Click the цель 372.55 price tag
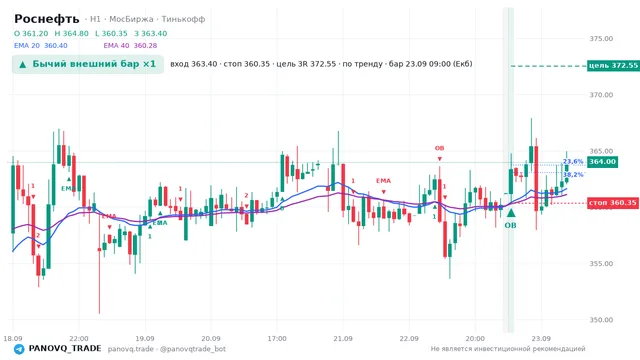The height and width of the screenshot is (360, 640). [613, 65]
